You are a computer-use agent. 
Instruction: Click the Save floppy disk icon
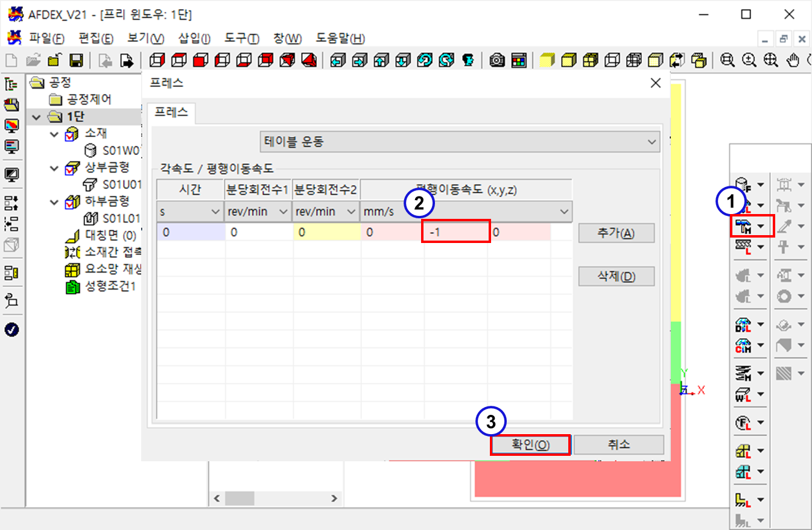pos(76,60)
